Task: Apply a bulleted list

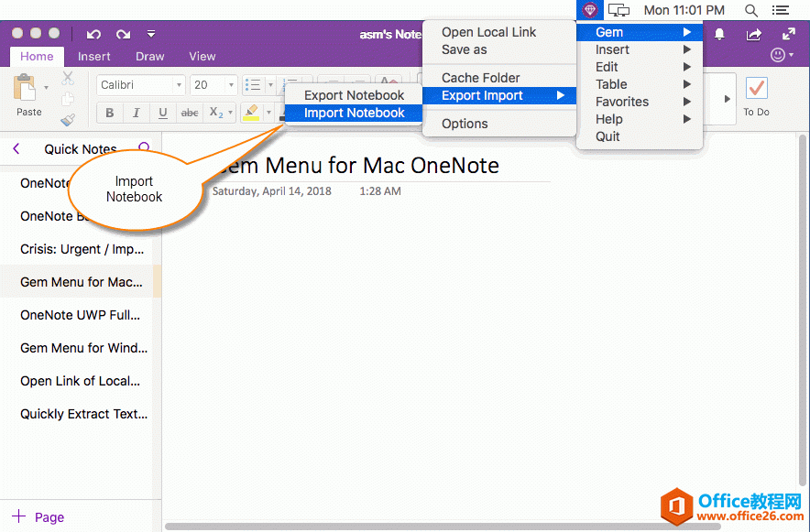Action: [253, 85]
